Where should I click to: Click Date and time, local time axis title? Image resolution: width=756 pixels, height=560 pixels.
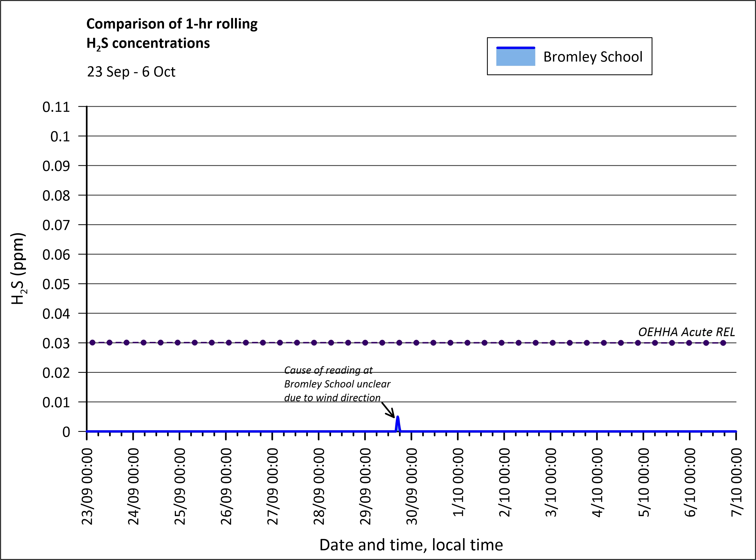411,544
